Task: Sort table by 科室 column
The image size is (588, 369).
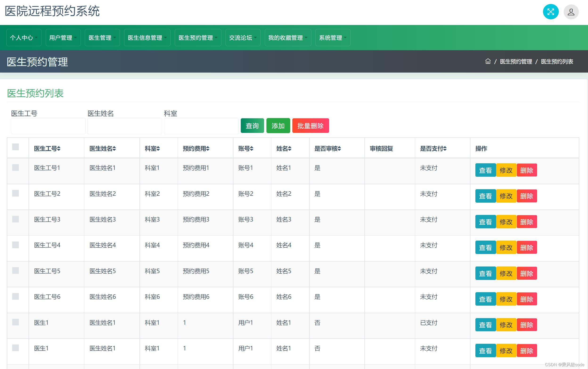Action: click(x=158, y=148)
